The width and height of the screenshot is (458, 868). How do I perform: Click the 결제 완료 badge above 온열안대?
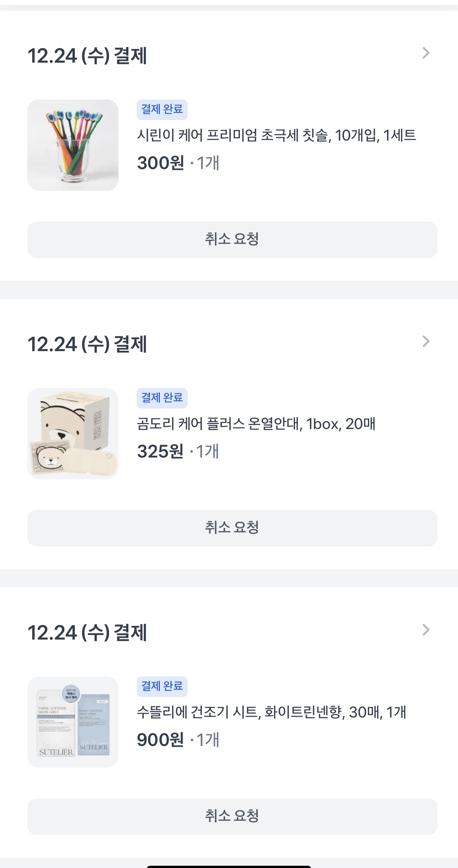pyautogui.click(x=162, y=398)
